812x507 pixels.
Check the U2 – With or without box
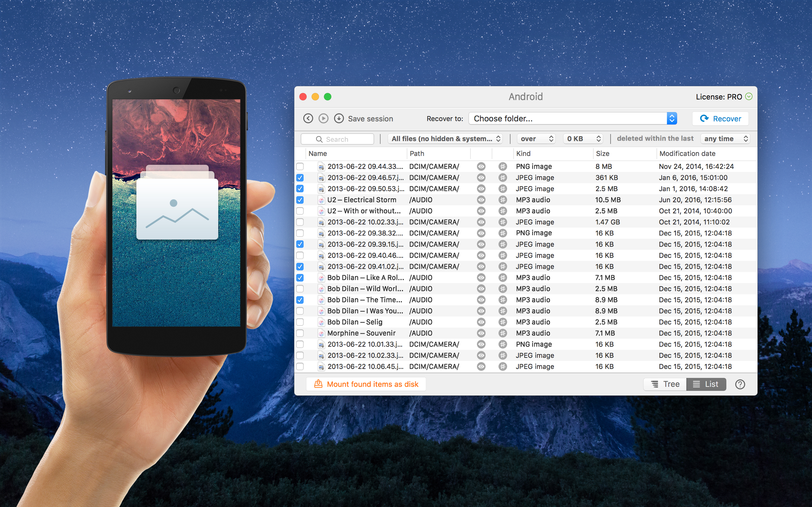[300, 211]
